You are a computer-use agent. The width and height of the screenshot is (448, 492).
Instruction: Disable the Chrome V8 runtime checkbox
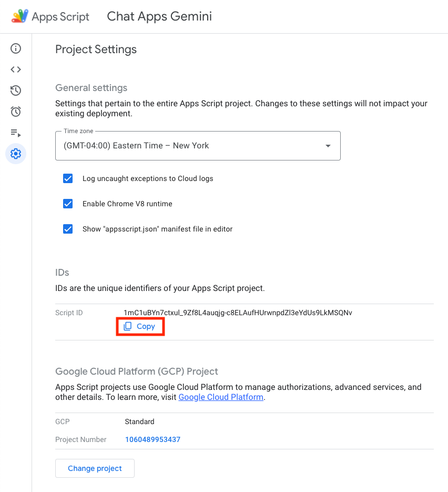68,204
